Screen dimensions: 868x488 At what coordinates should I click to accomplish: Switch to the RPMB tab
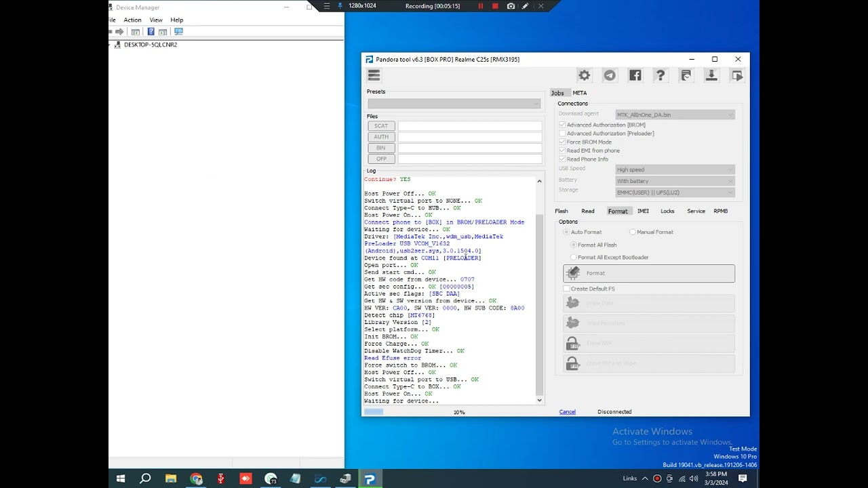(721, 211)
